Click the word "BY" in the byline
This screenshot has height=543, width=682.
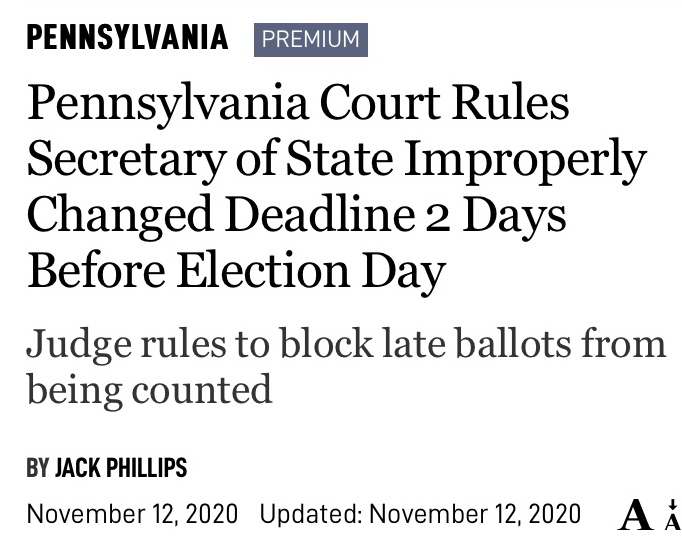click(x=37, y=467)
